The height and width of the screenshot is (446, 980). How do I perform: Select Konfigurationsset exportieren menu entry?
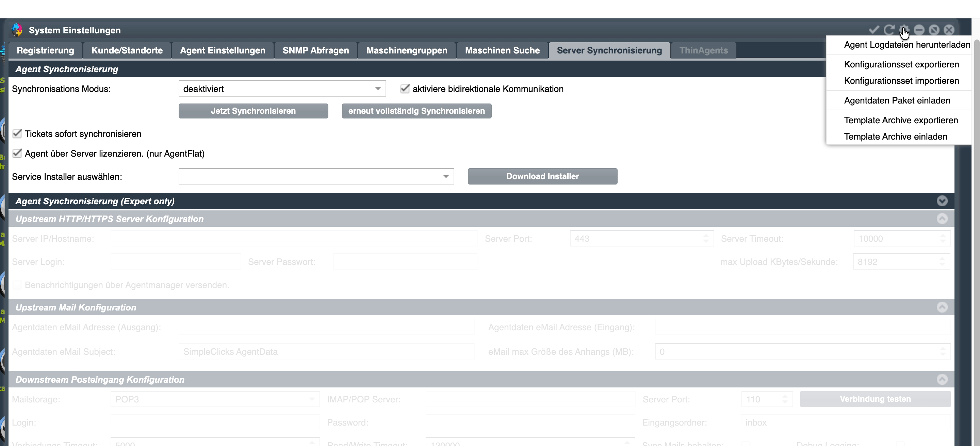point(901,64)
